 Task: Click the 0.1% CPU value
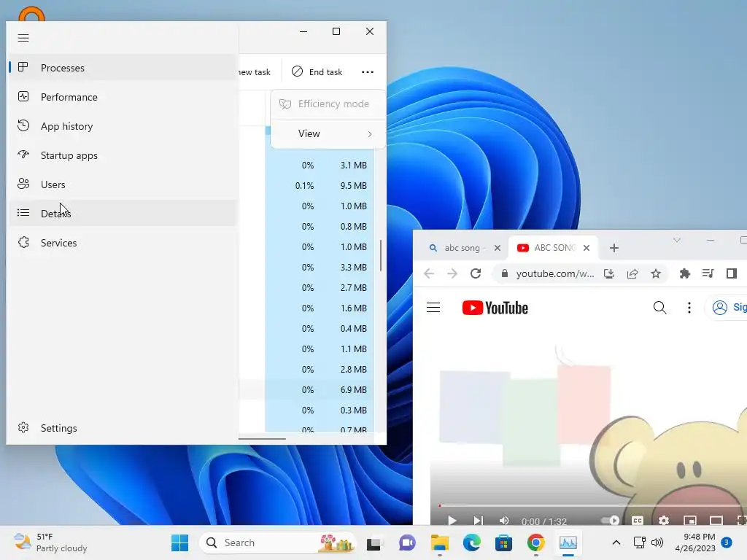pos(304,186)
